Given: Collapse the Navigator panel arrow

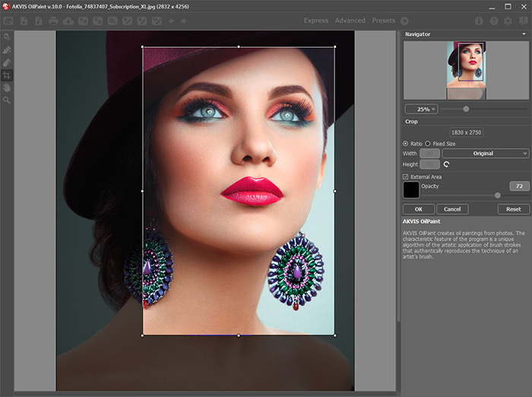Looking at the screenshot, I should tap(524, 34).
